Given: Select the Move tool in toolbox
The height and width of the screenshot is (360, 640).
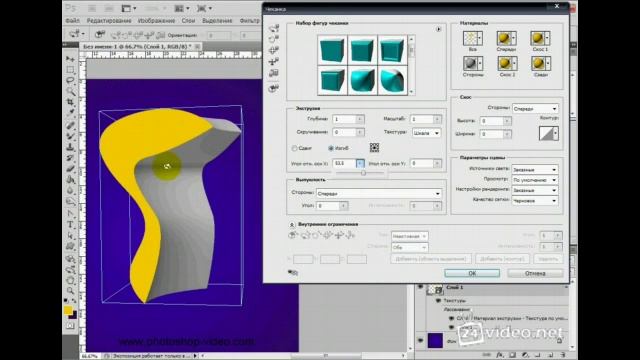Looking at the screenshot, I should tap(71, 59).
